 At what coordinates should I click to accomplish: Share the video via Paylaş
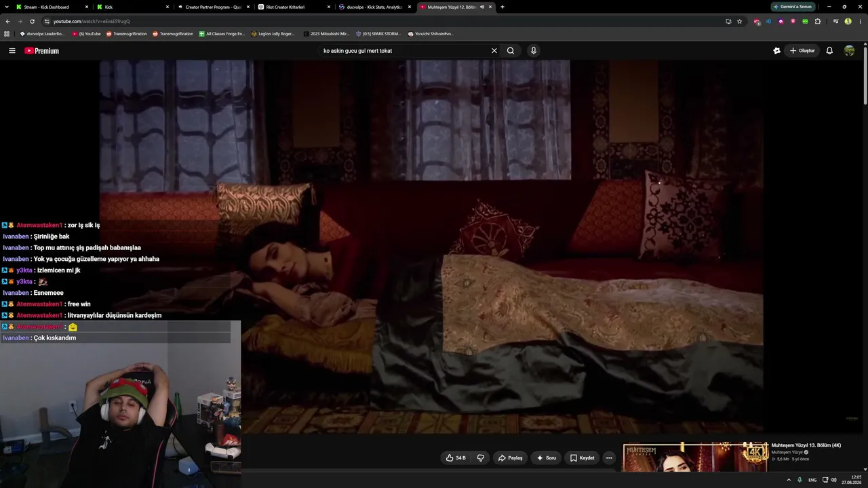[510, 458]
